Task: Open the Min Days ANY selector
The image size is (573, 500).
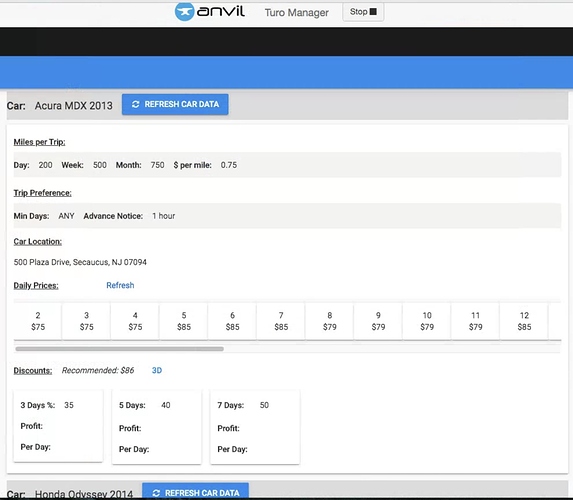Action: [x=67, y=216]
